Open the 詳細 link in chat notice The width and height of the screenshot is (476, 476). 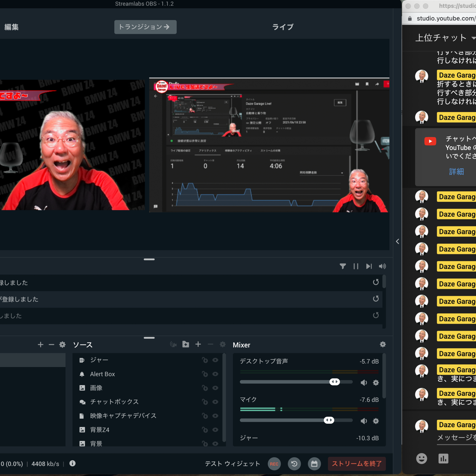coord(456,172)
